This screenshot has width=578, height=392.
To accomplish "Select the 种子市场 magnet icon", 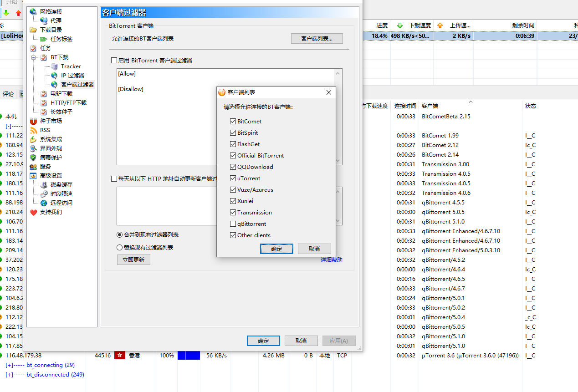I will point(33,121).
